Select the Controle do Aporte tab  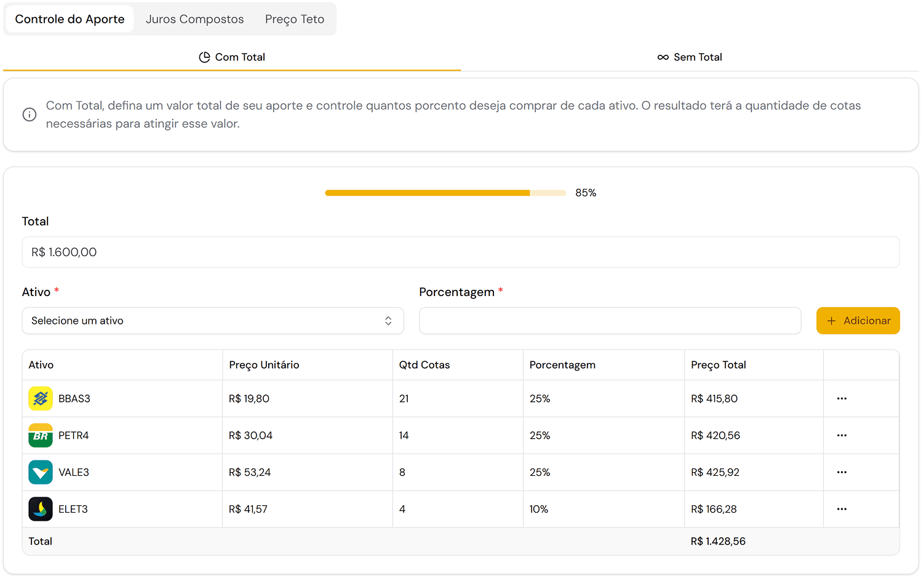(x=70, y=19)
